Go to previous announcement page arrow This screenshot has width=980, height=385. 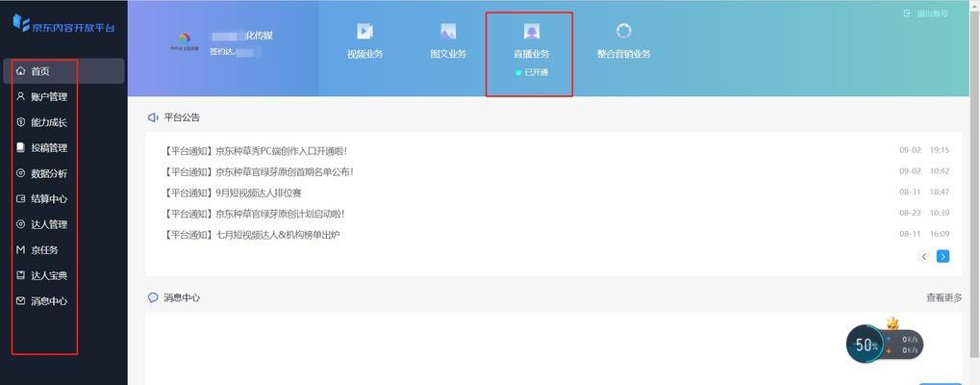tap(924, 256)
